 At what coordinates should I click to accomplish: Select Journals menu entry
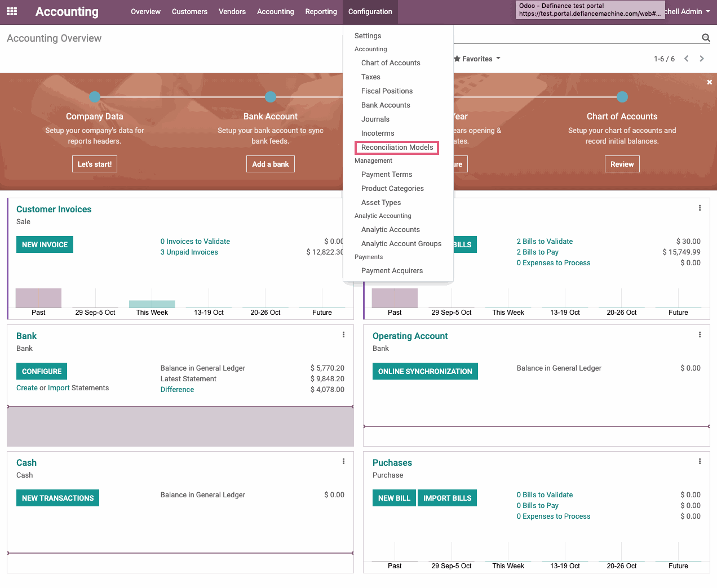point(375,119)
